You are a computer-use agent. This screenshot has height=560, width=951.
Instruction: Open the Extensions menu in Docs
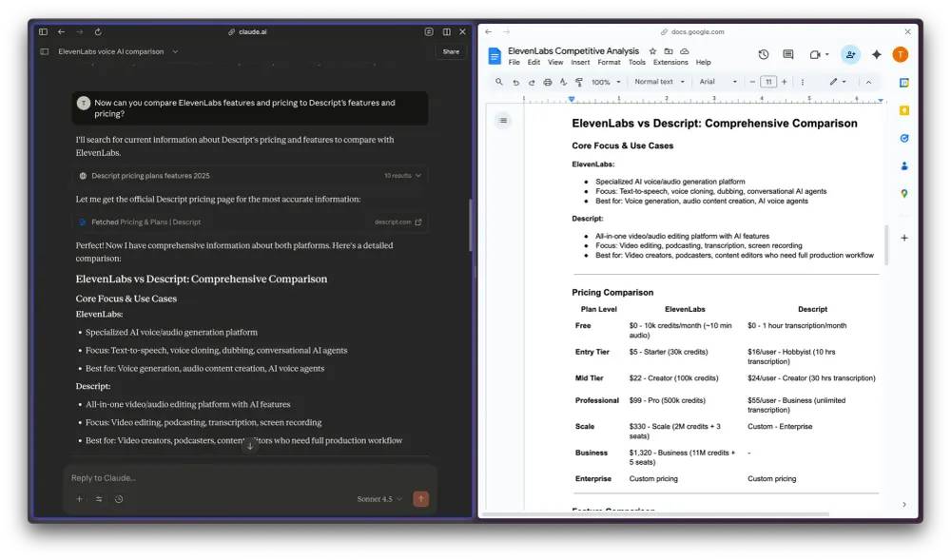coord(670,63)
